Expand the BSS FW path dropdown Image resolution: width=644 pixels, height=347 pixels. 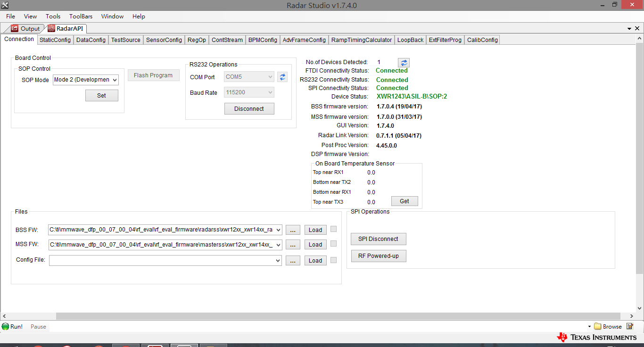click(278, 230)
